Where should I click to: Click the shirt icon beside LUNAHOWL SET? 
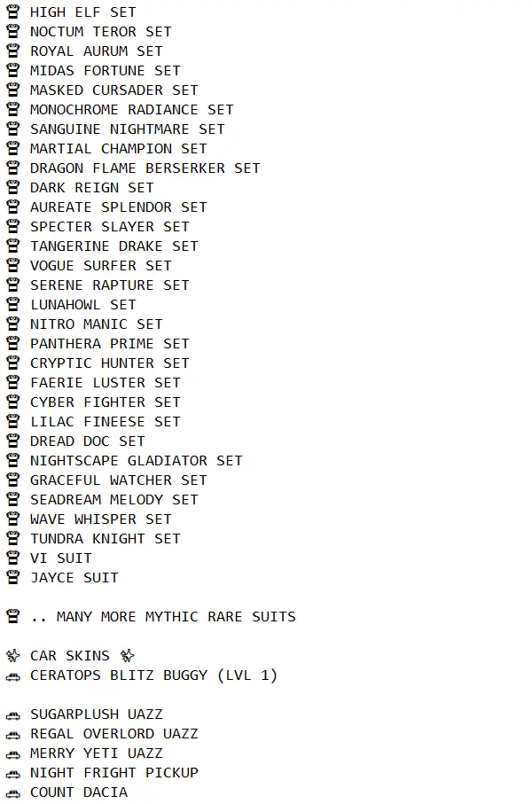[12, 305]
